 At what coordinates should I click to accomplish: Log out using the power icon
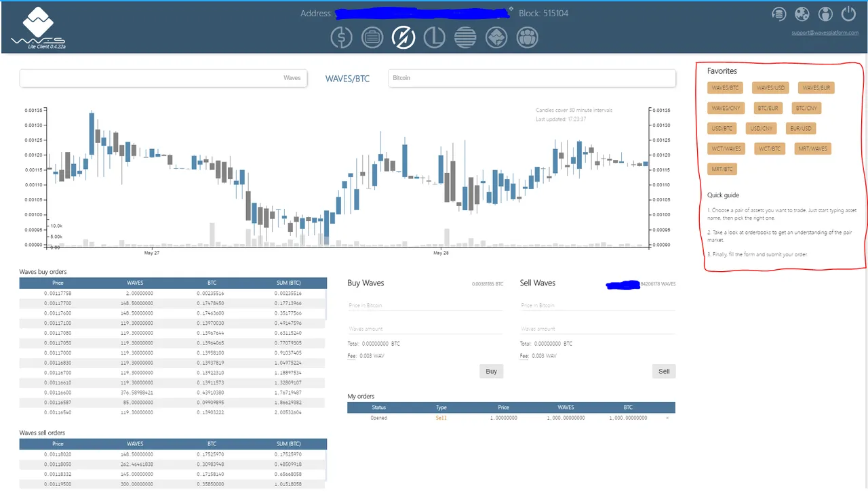(x=848, y=14)
